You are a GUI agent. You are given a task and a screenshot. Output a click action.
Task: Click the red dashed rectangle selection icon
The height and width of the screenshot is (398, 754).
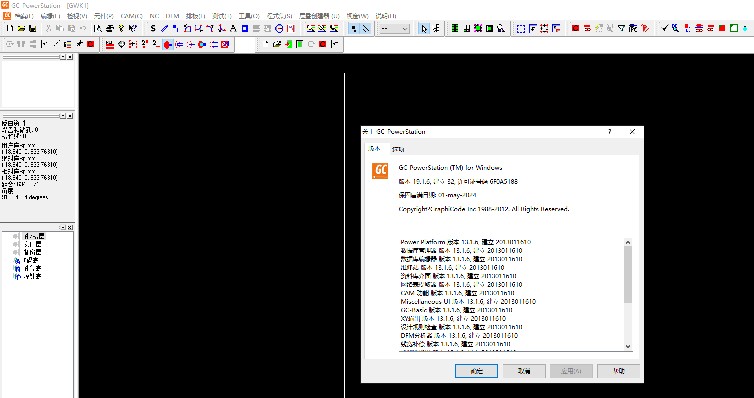pos(543,28)
